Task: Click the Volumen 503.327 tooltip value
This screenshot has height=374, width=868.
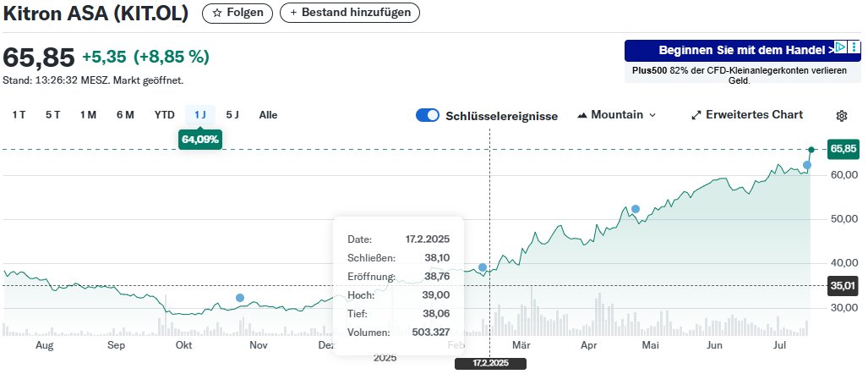Action: [431, 333]
